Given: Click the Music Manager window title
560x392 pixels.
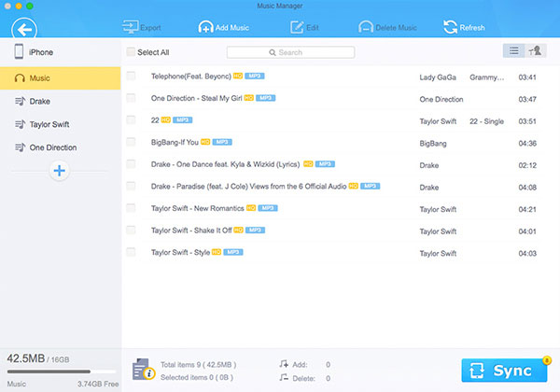Looking at the screenshot, I should (280, 6).
